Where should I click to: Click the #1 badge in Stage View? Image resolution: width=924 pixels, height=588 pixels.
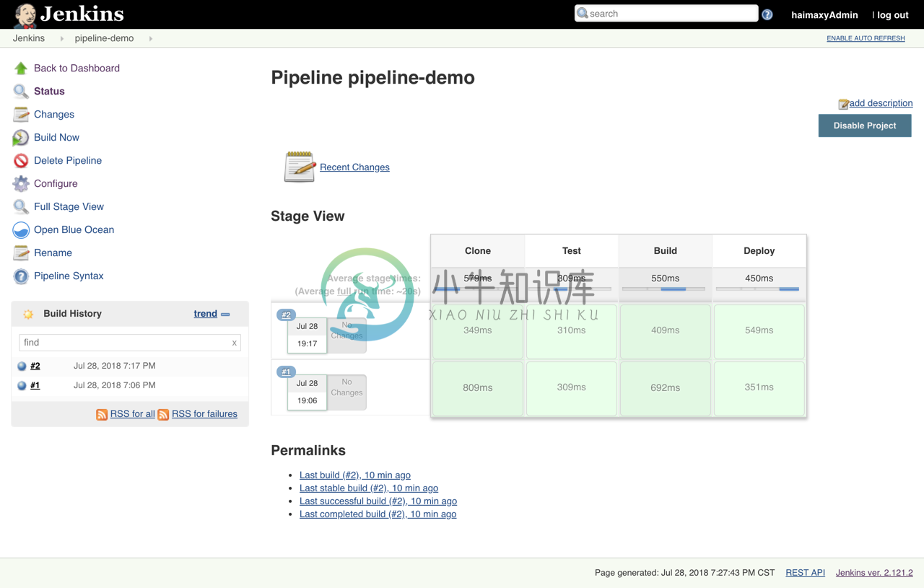click(287, 372)
